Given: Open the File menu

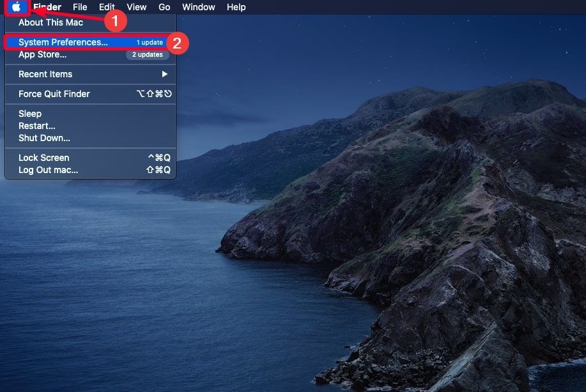Looking at the screenshot, I should click(79, 7).
